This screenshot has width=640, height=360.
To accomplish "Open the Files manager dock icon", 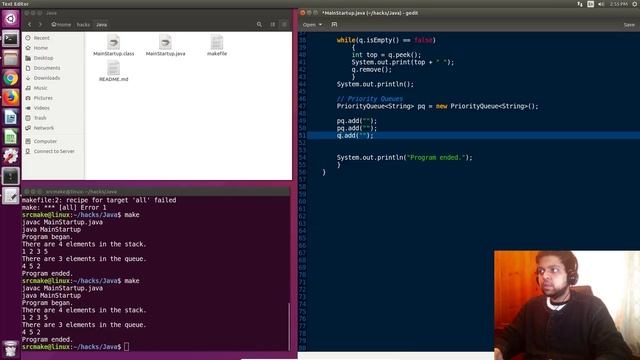I will coord(11,59).
